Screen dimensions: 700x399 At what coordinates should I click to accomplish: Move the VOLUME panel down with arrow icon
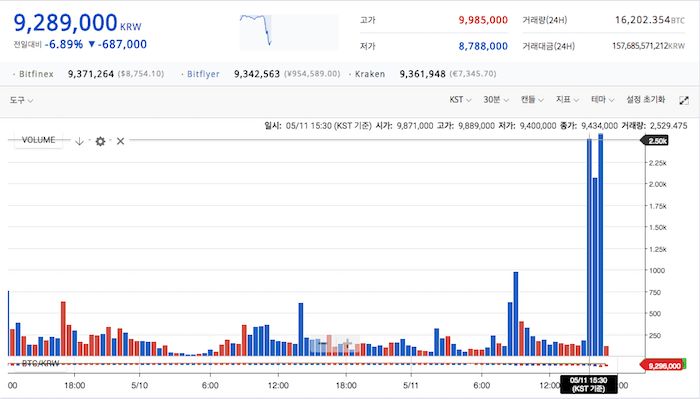[x=79, y=141]
